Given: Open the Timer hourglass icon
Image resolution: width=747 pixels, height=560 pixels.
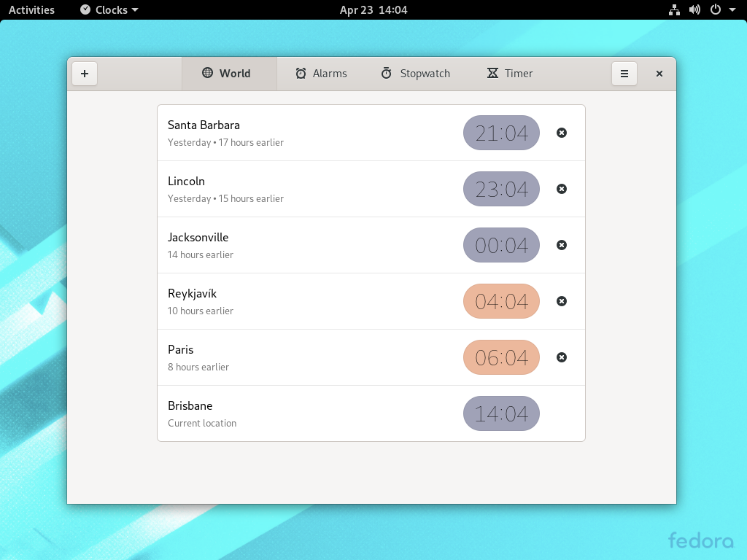Looking at the screenshot, I should (x=491, y=73).
